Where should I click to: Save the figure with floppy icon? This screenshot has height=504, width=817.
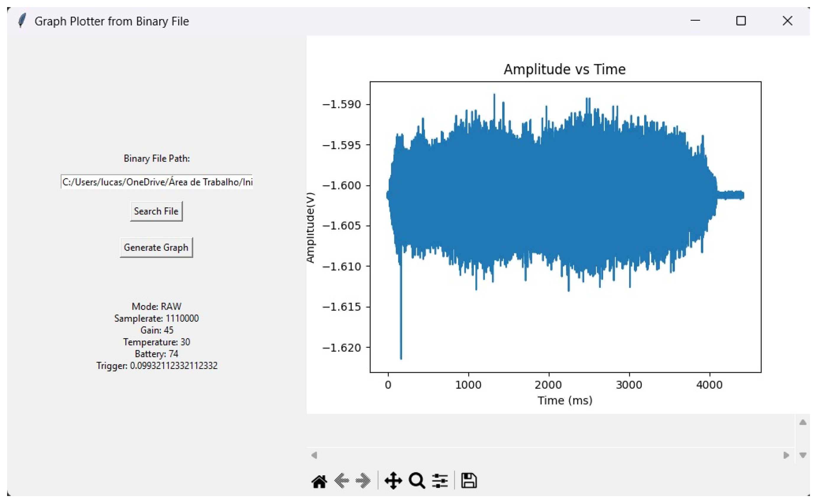click(x=469, y=481)
